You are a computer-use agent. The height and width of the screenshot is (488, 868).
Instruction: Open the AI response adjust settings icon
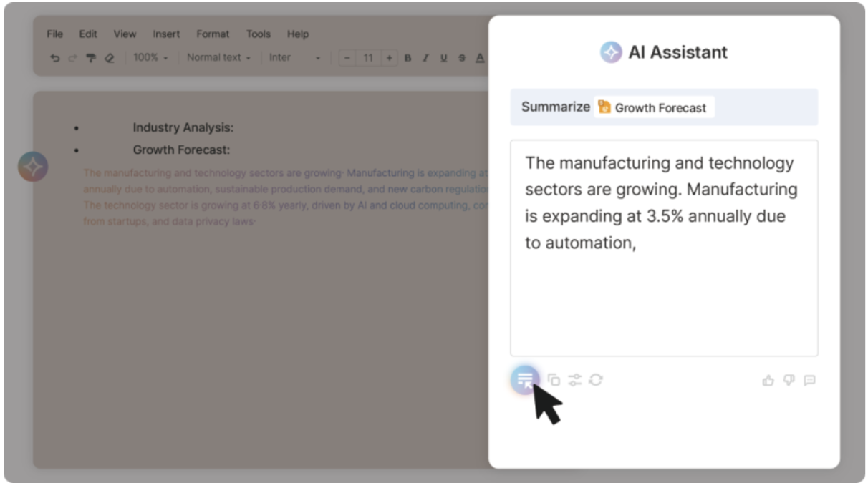pyautogui.click(x=574, y=380)
